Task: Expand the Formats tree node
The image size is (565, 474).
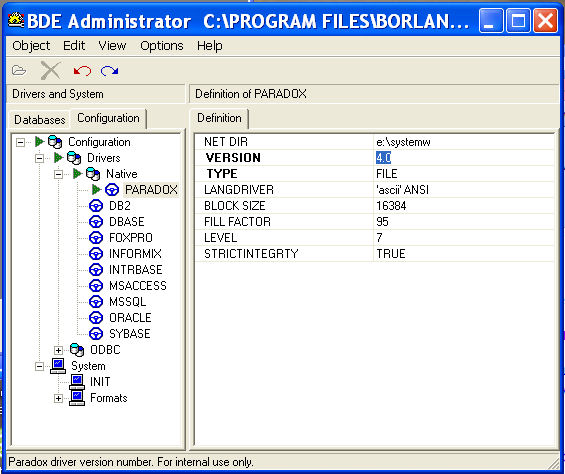Action: pyautogui.click(x=58, y=398)
